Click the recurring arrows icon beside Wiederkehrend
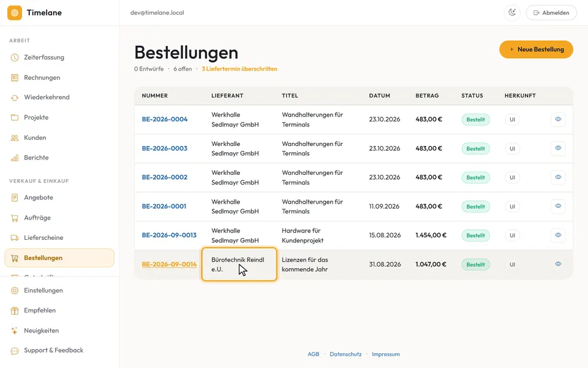 (x=15, y=98)
